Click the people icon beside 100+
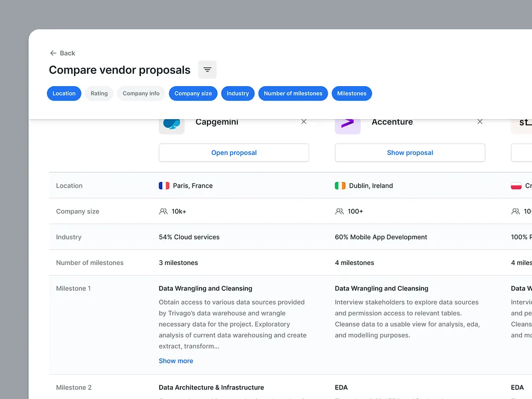This screenshot has height=399, width=532. 339,211
